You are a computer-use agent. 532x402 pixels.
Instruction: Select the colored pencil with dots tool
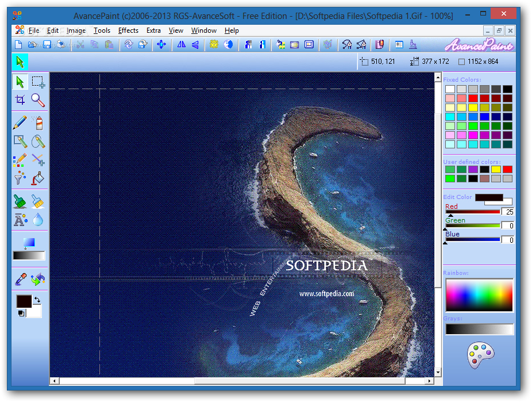20,159
